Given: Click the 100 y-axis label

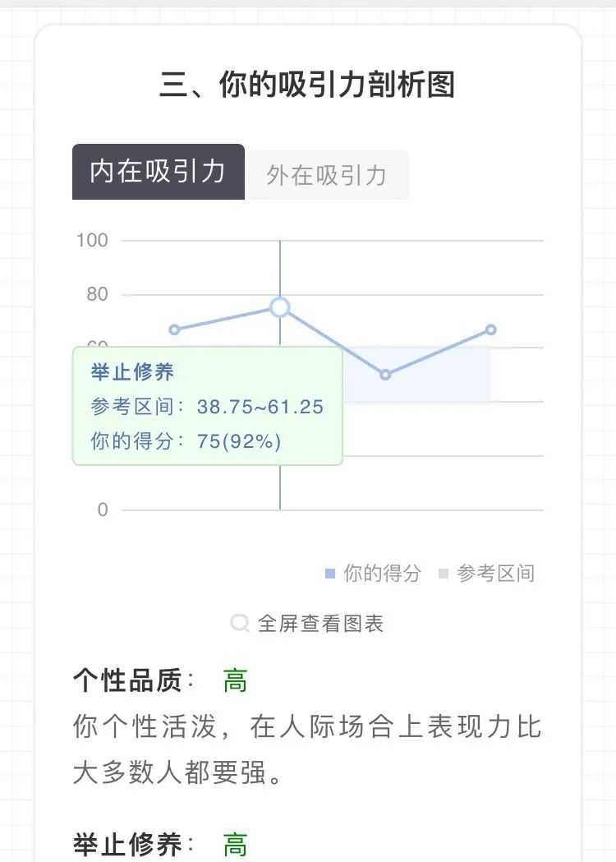Looking at the screenshot, I should click(x=92, y=240).
